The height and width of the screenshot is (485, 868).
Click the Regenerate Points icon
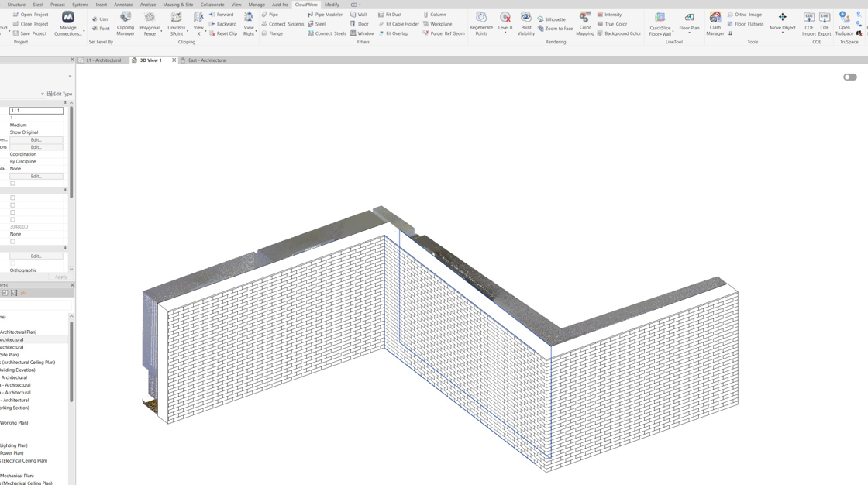(x=481, y=24)
